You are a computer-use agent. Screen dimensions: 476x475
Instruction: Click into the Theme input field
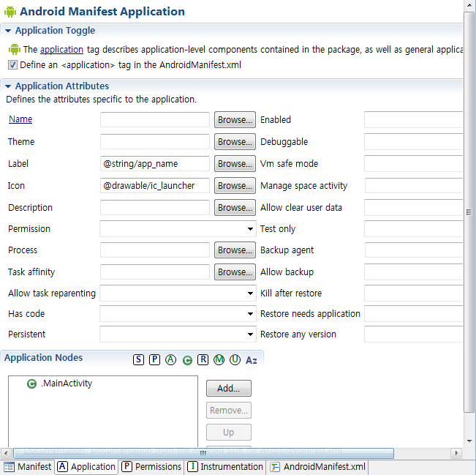pos(155,141)
